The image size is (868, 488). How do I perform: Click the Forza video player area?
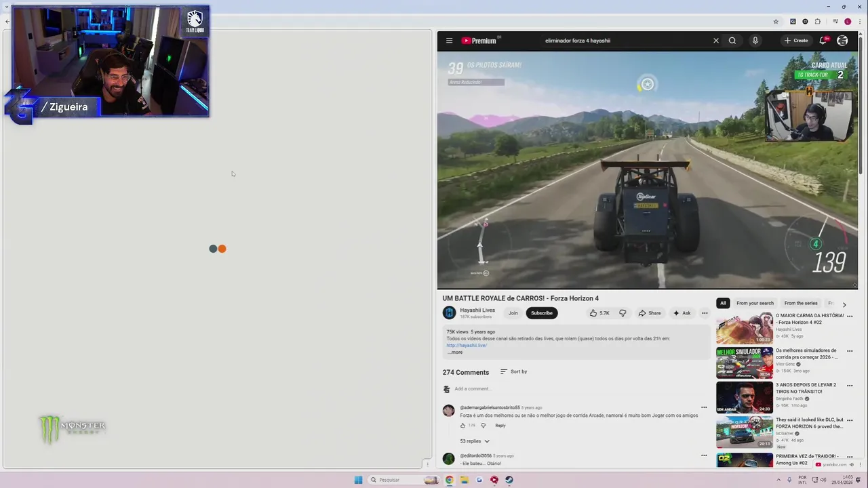[x=648, y=170]
